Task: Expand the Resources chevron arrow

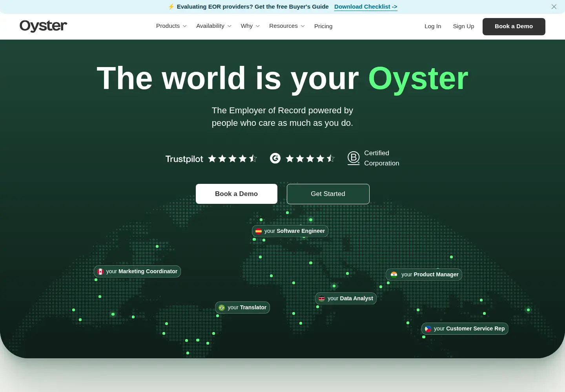Action: [303, 26]
